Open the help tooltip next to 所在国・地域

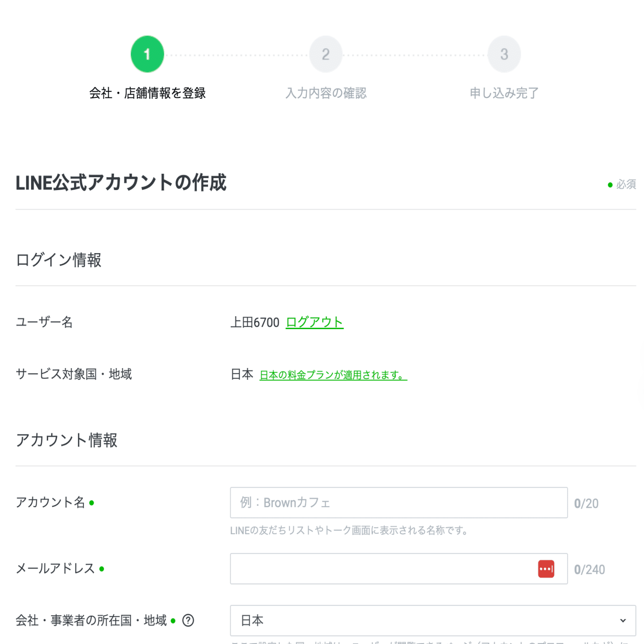tap(187, 620)
